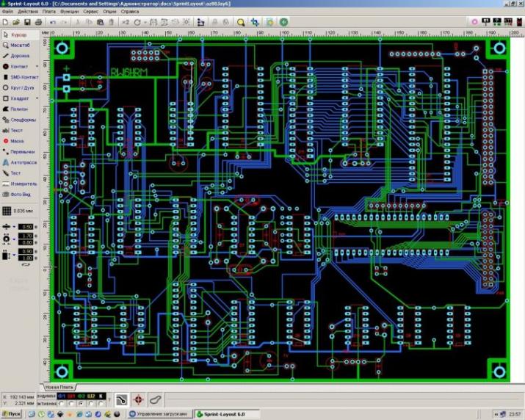Set Ф1 layer as active

tap(62, 402)
